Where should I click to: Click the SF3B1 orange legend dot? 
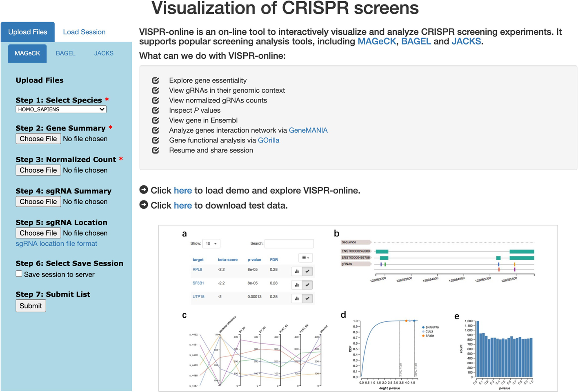tap(423, 336)
